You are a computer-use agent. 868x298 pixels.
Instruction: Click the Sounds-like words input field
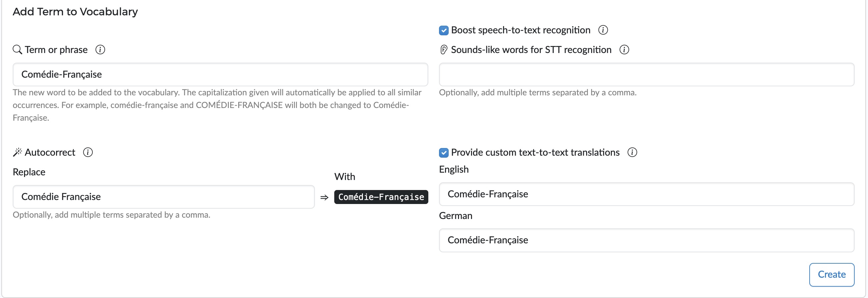click(646, 74)
